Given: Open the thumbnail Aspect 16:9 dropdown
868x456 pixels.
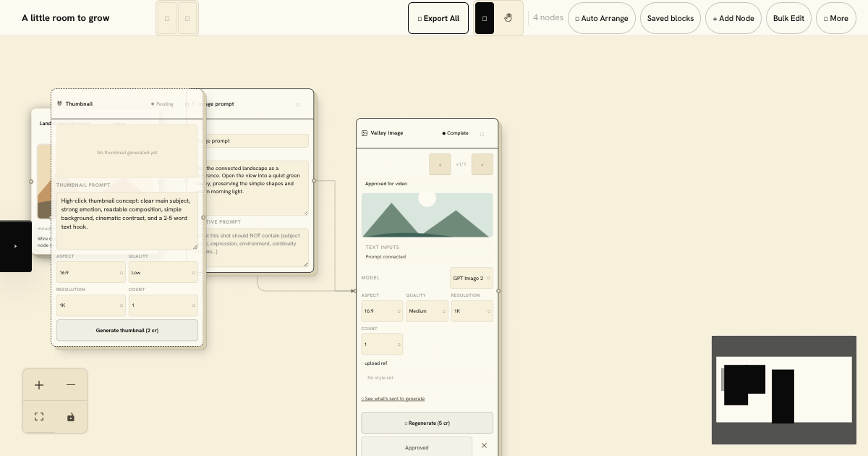Looking at the screenshot, I should [91, 272].
